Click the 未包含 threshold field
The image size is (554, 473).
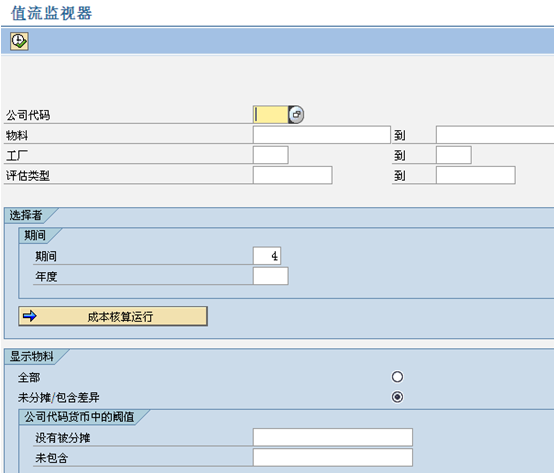[x=333, y=457]
